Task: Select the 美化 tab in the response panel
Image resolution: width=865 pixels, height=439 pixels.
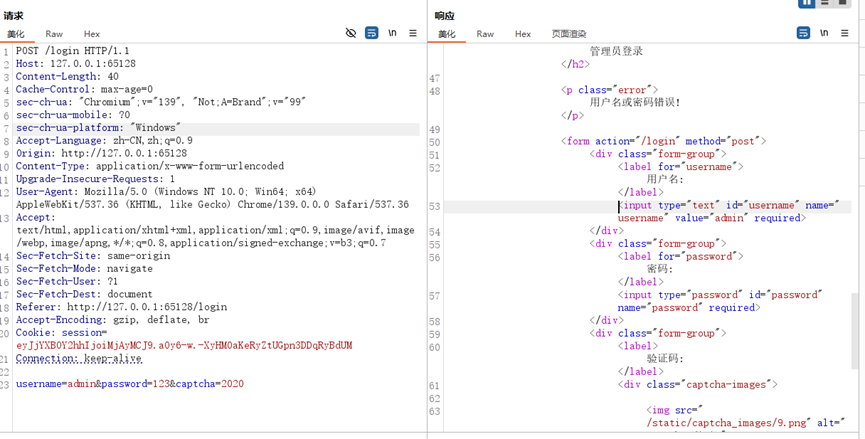Action: click(x=447, y=34)
